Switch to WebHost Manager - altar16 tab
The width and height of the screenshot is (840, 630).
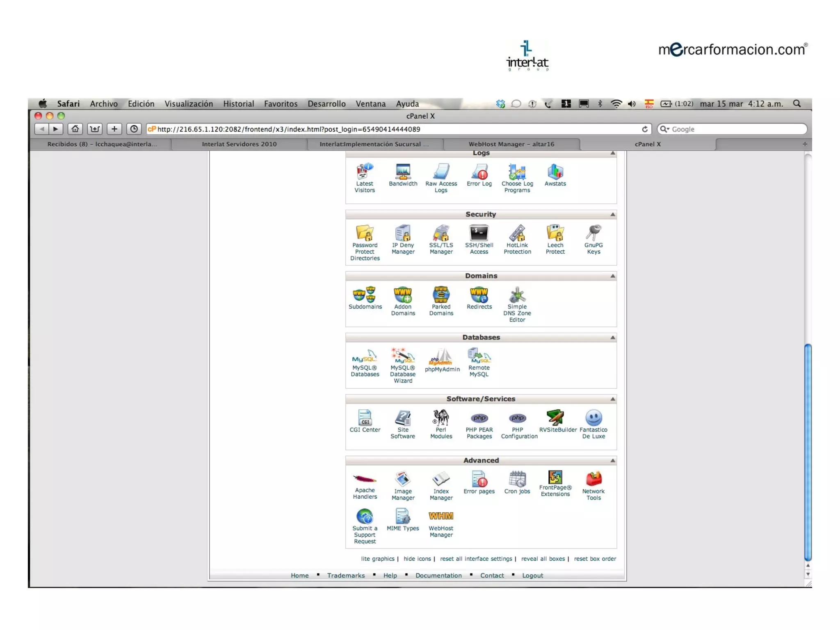click(x=511, y=144)
